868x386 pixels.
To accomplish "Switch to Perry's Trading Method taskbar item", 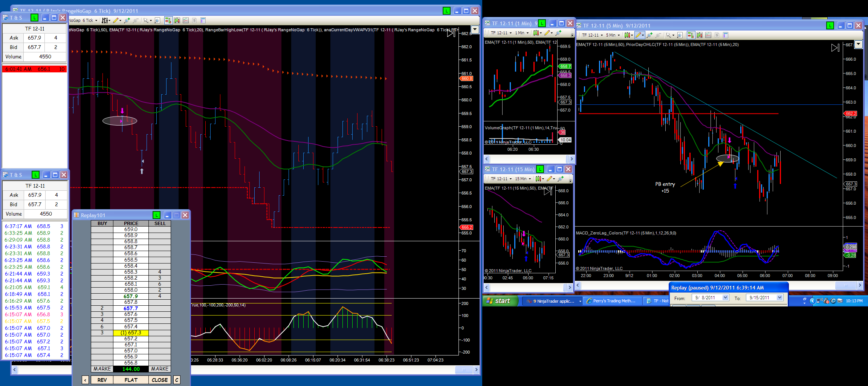I will pos(612,301).
